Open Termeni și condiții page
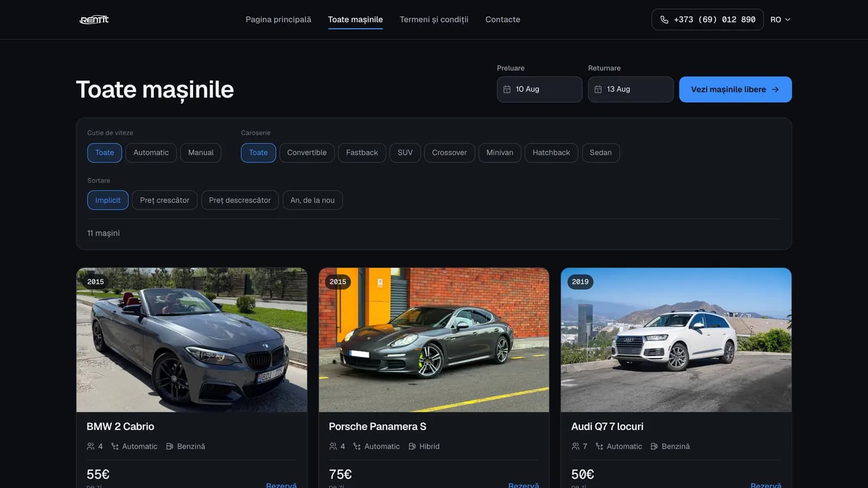Viewport: 868px width, 488px height. (x=434, y=20)
